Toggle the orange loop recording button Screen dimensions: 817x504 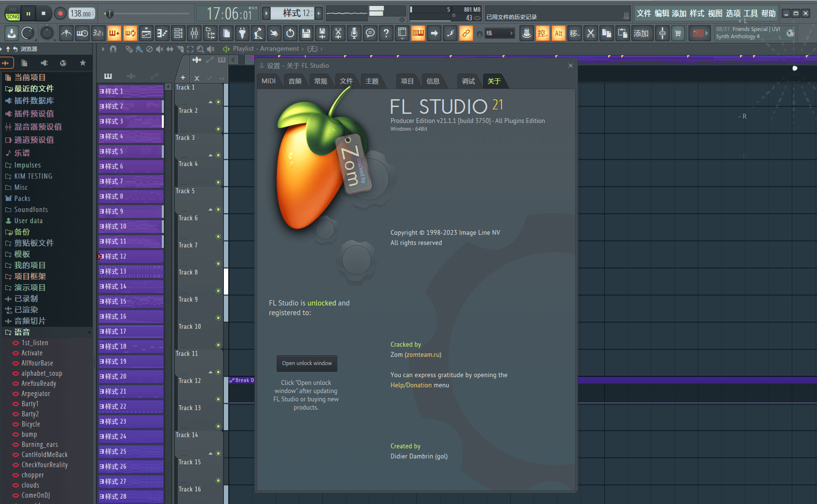tap(130, 33)
